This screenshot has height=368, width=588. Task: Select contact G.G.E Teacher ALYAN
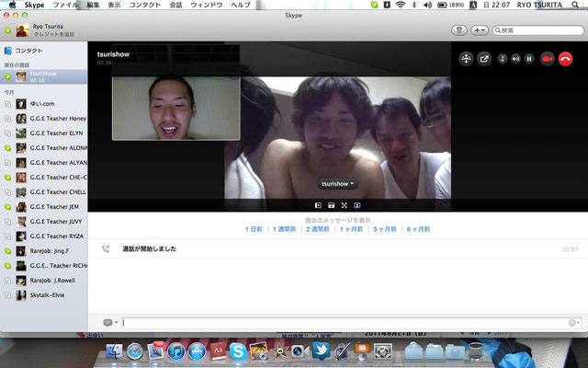pyautogui.click(x=43, y=163)
